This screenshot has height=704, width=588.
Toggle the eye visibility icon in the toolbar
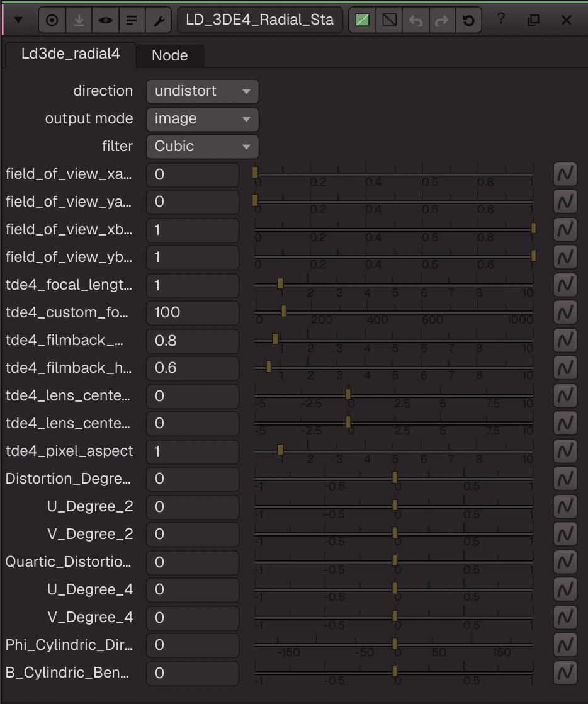coord(106,20)
